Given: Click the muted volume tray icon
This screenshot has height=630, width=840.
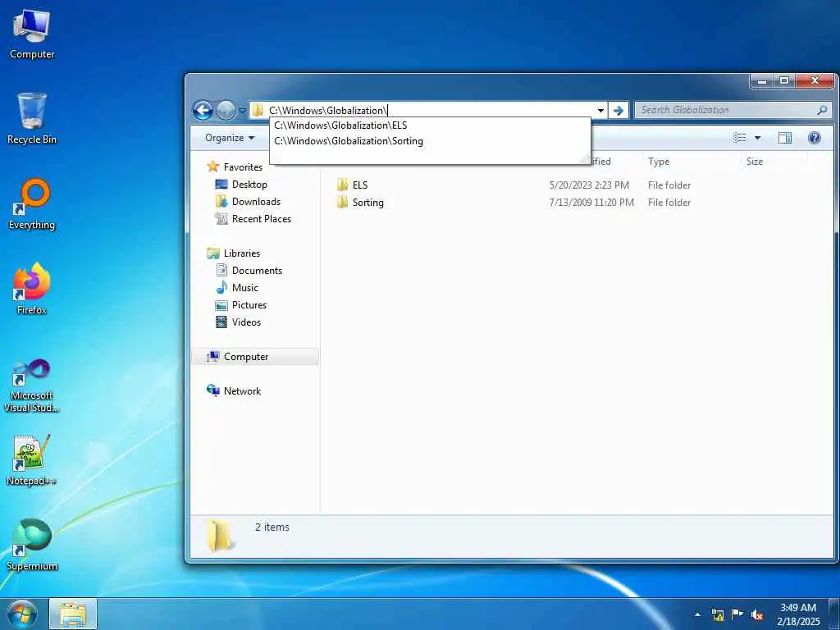Looking at the screenshot, I should 757,615.
